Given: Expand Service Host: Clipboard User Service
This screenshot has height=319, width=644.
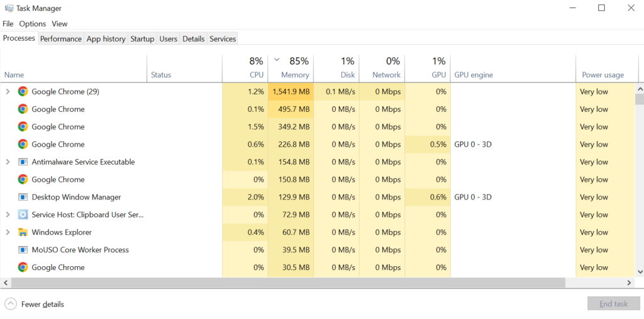Looking at the screenshot, I should [x=8, y=215].
